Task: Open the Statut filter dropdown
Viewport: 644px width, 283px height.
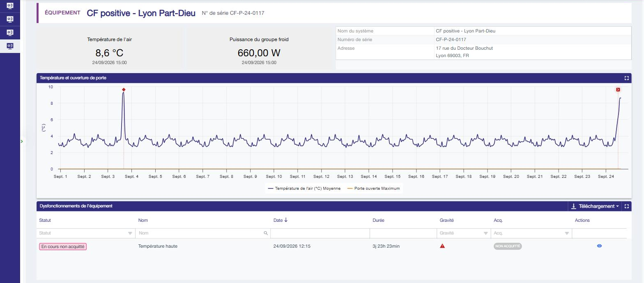Action: 130,233
